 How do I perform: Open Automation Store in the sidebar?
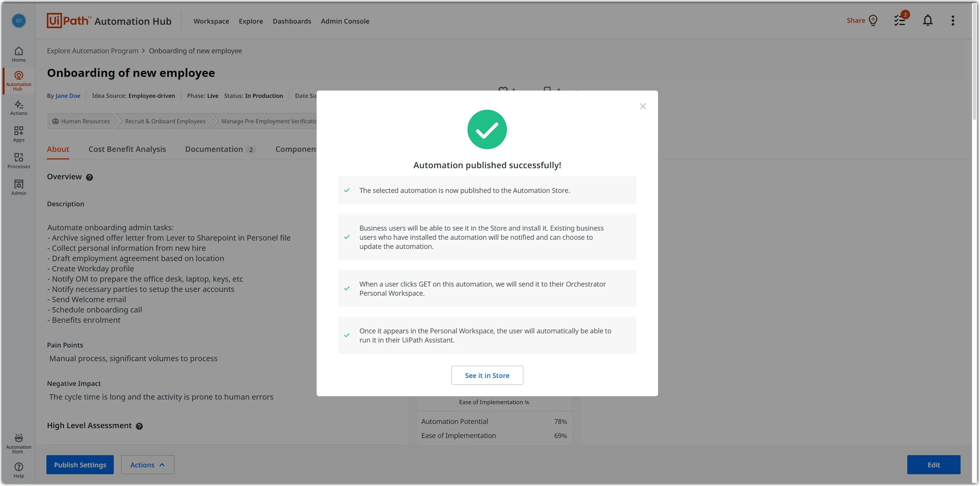[x=19, y=444]
